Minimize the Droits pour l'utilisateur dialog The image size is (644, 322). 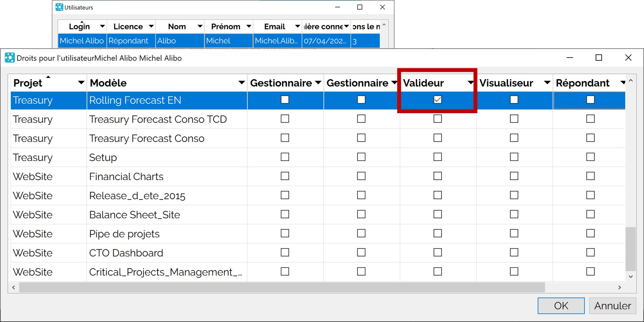[x=570, y=58]
